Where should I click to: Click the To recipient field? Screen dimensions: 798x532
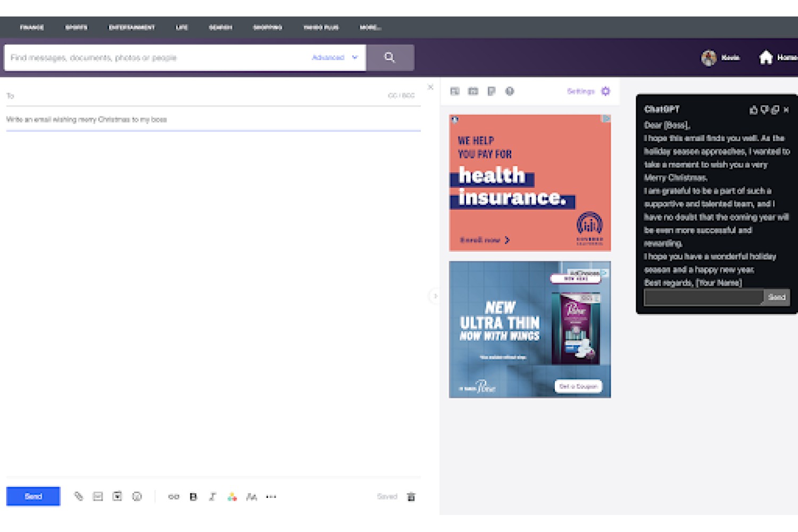point(197,96)
